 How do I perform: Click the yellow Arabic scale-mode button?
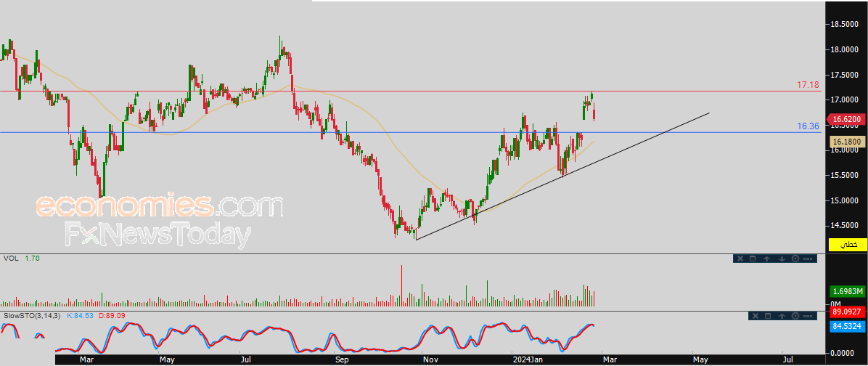tap(847, 244)
